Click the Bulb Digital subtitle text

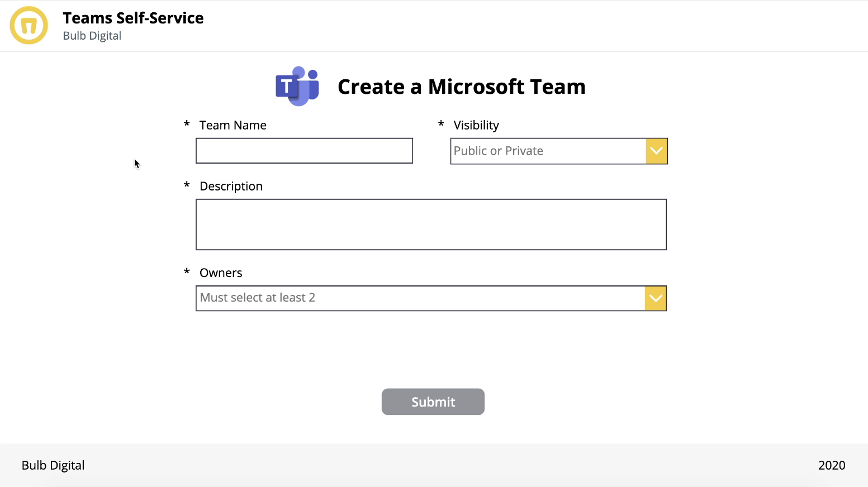(x=92, y=35)
